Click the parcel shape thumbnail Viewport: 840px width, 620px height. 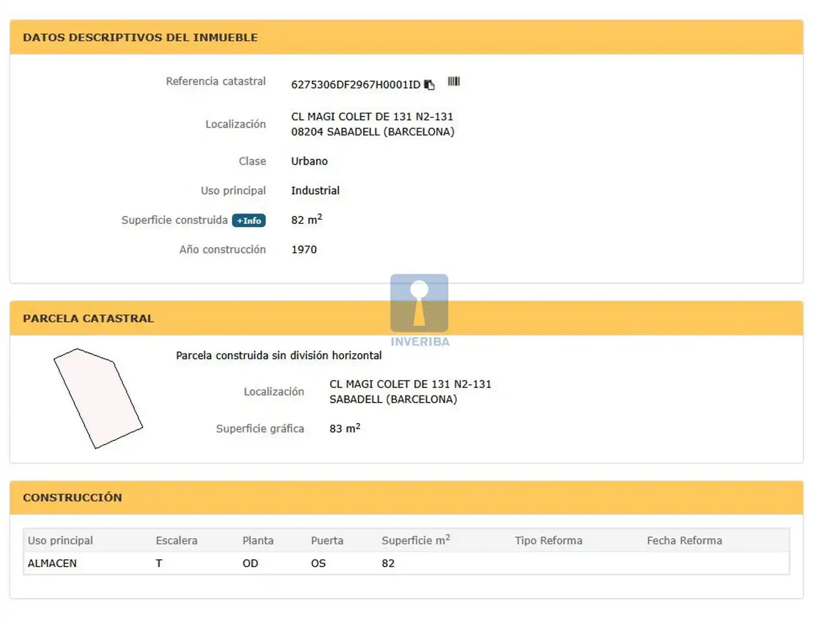click(98, 398)
